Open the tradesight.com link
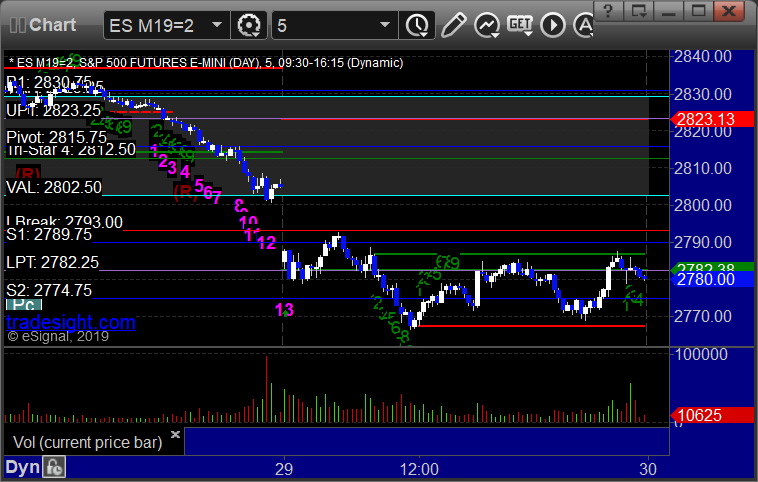The width and height of the screenshot is (758, 482). [x=71, y=322]
